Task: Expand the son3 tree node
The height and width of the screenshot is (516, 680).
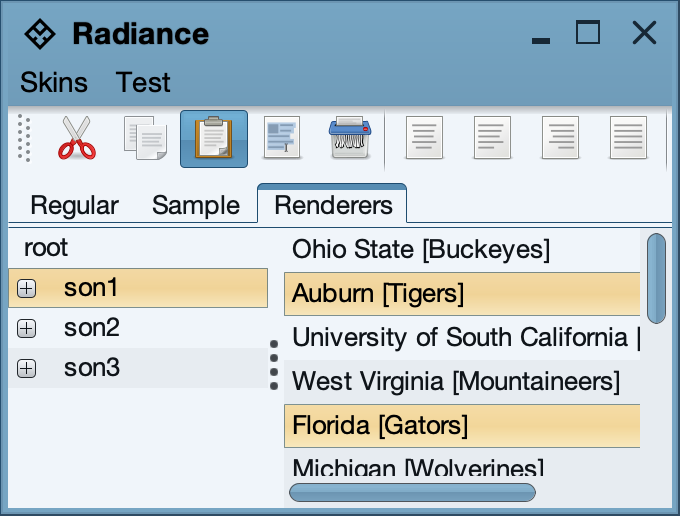Action: [x=26, y=368]
